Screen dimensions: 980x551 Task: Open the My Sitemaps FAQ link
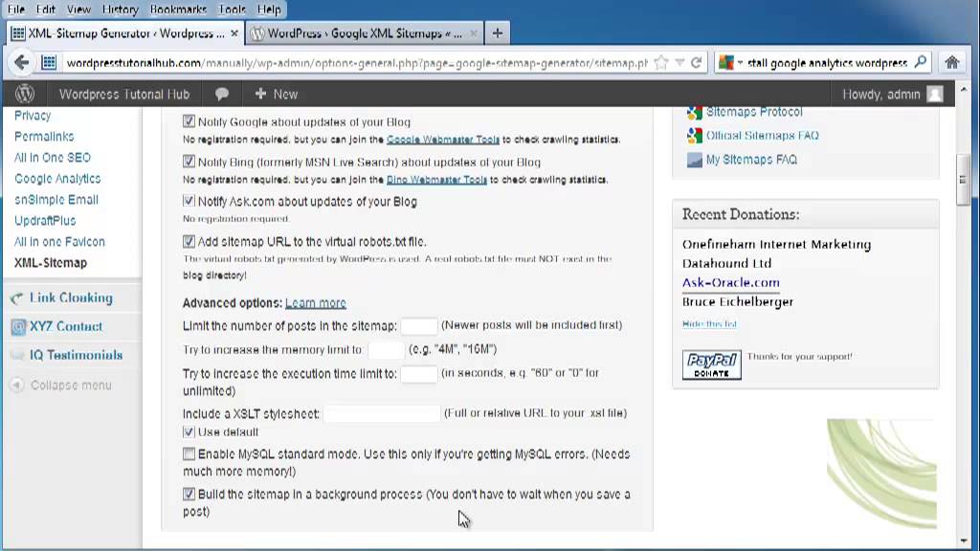click(x=752, y=160)
